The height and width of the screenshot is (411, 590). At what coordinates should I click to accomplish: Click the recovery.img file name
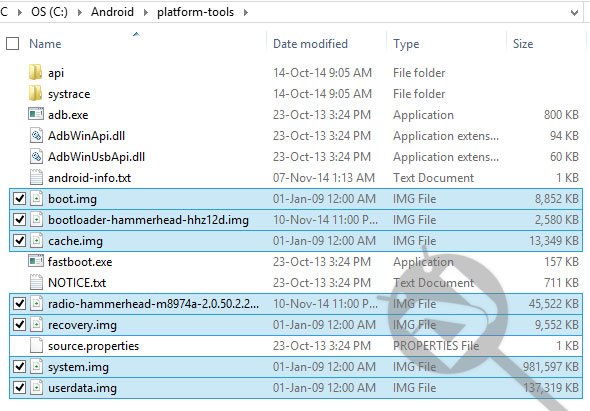point(82,325)
